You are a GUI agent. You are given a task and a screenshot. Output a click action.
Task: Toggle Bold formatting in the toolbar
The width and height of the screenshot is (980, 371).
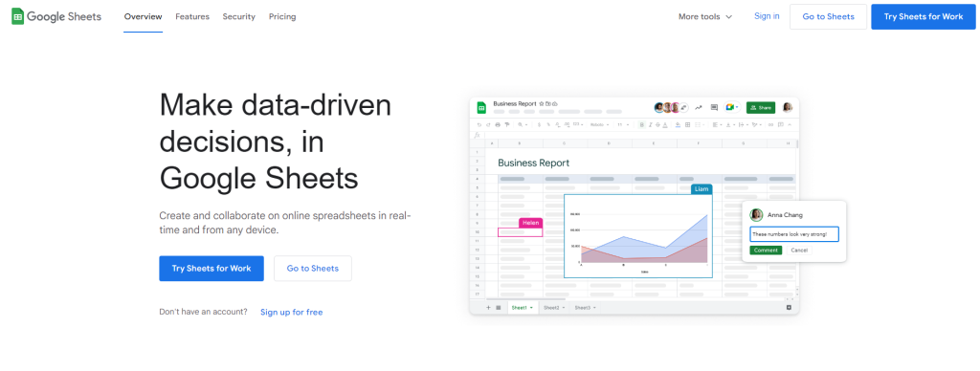[x=642, y=125]
